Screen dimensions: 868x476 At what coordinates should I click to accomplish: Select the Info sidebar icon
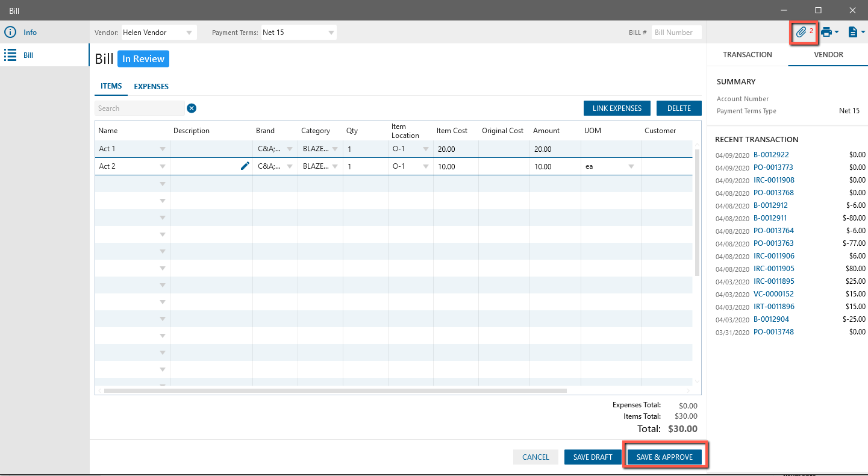pyautogui.click(x=10, y=33)
